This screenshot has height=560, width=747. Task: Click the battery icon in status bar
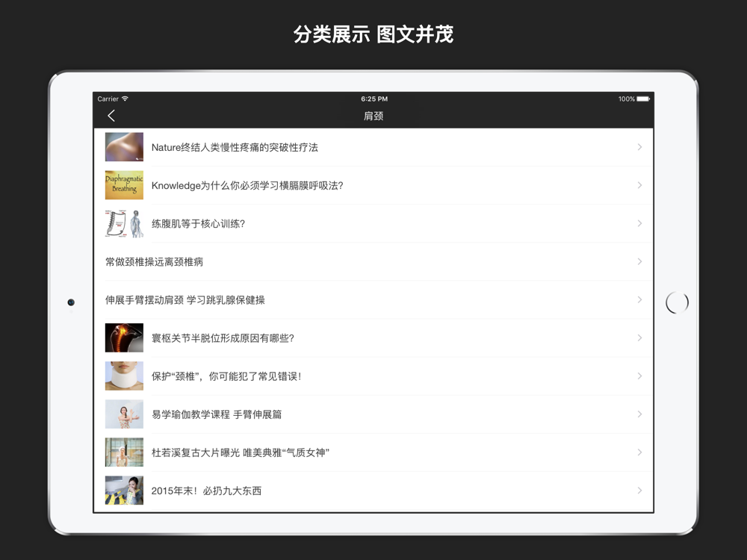643,99
